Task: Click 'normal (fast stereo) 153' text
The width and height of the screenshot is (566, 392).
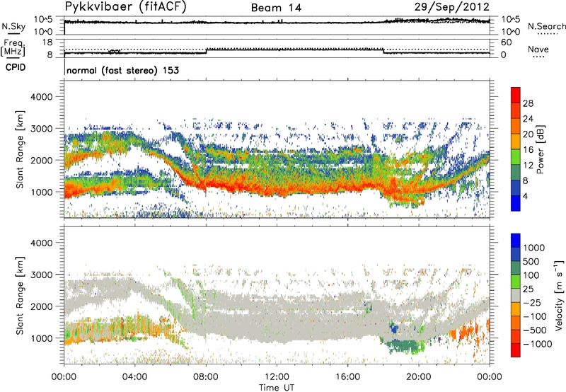Action: (x=122, y=70)
